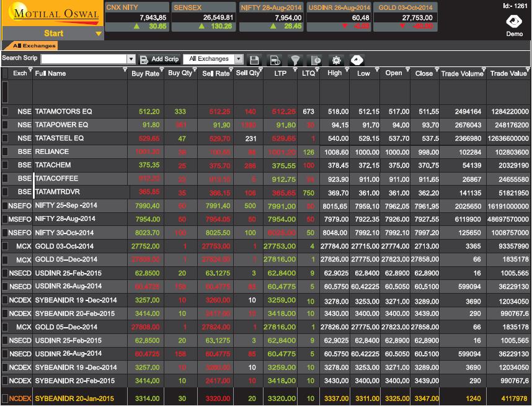
Task: Select the TATAMTRDVR scrip name
Action: (x=57, y=192)
